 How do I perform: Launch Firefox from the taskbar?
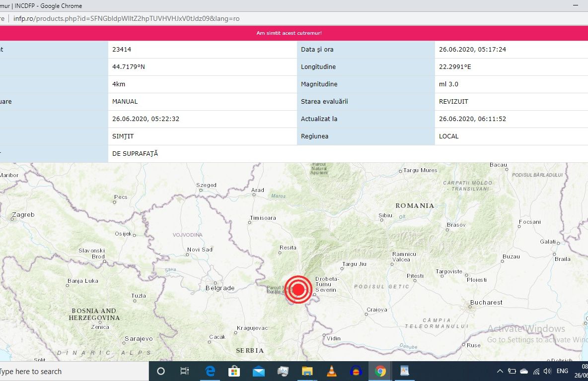[x=356, y=371]
